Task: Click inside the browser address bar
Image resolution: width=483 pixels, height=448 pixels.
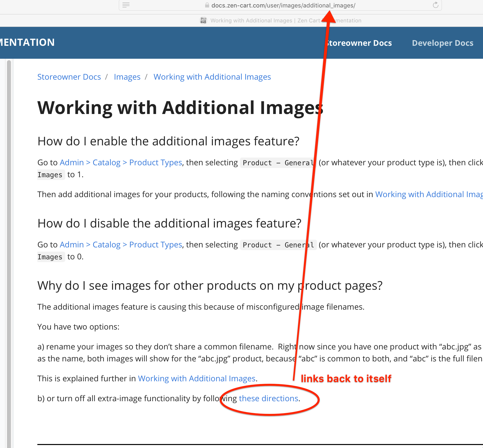Action: 281,5
